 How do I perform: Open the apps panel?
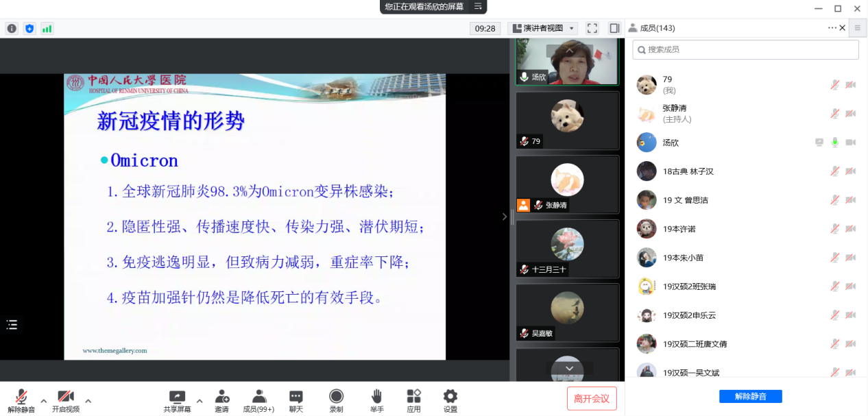(x=413, y=400)
